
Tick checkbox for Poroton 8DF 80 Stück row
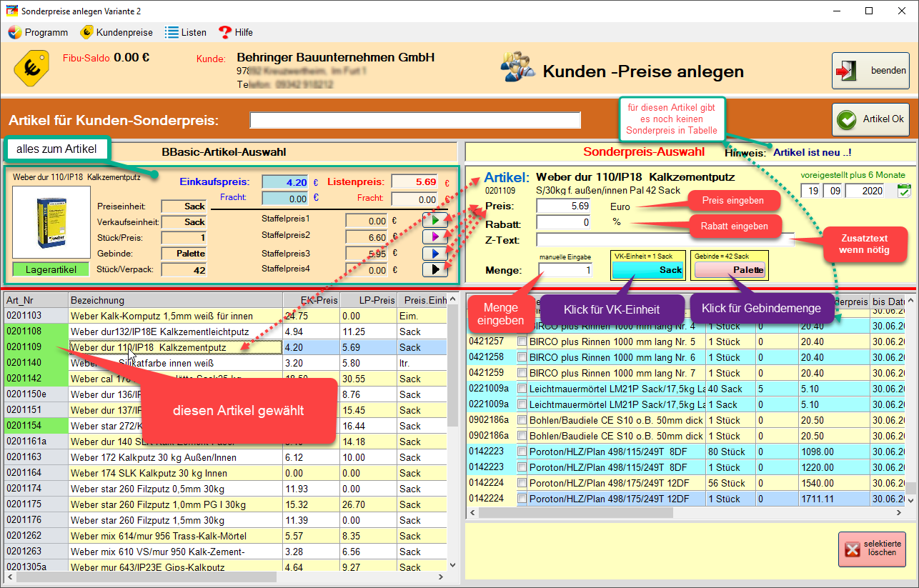pyautogui.click(x=522, y=452)
